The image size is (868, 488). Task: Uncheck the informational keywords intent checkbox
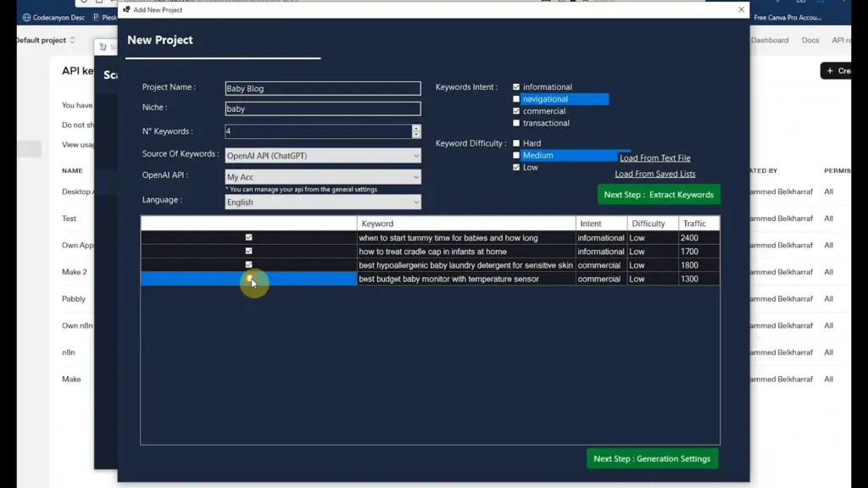coord(515,86)
